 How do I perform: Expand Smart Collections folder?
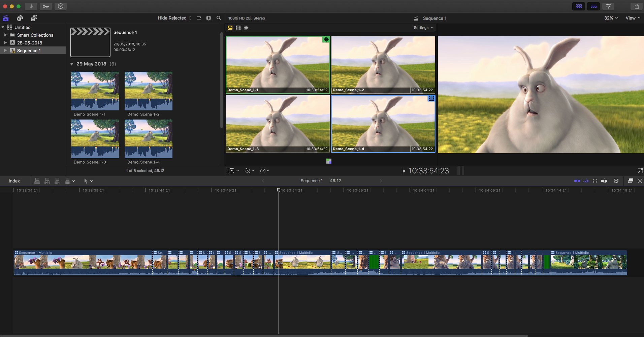(x=5, y=35)
